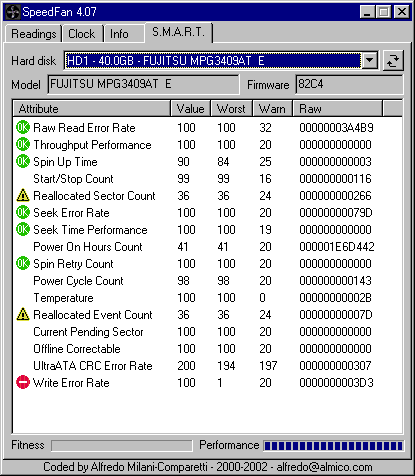
Task: Click the Performance progress bar
Action: click(333, 446)
